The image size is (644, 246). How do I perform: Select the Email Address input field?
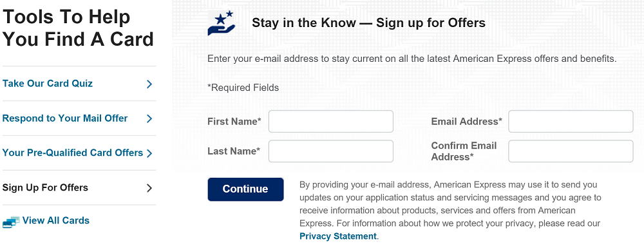click(571, 122)
